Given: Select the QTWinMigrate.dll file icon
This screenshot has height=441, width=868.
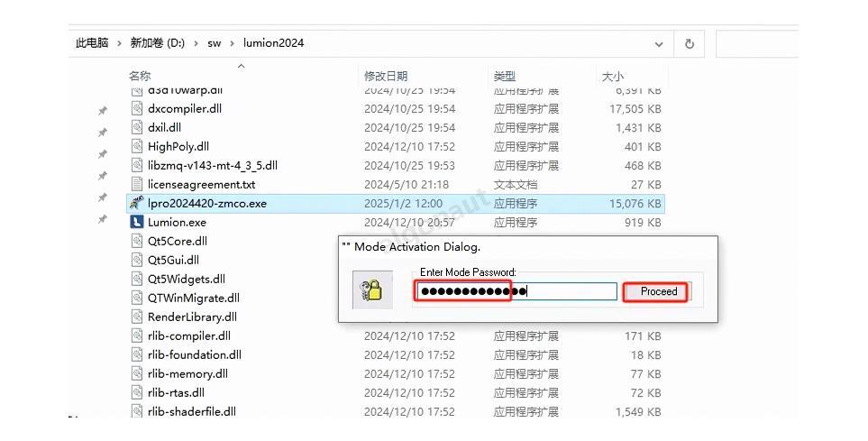Looking at the screenshot, I should [137, 298].
